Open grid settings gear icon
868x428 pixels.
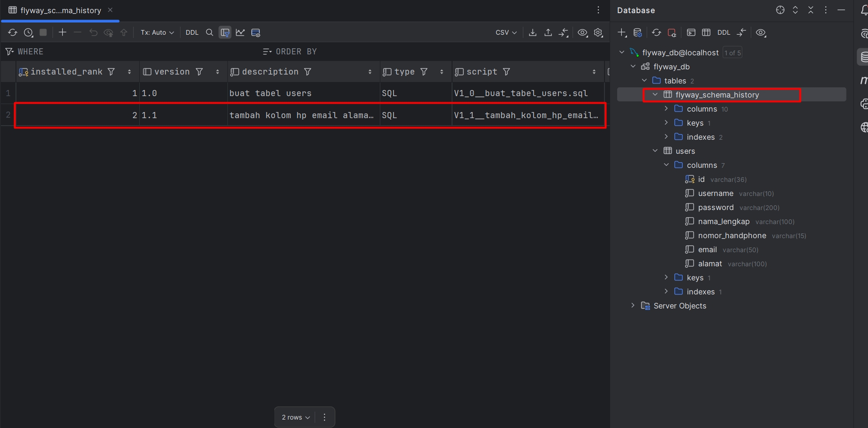click(x=598, y=32)
